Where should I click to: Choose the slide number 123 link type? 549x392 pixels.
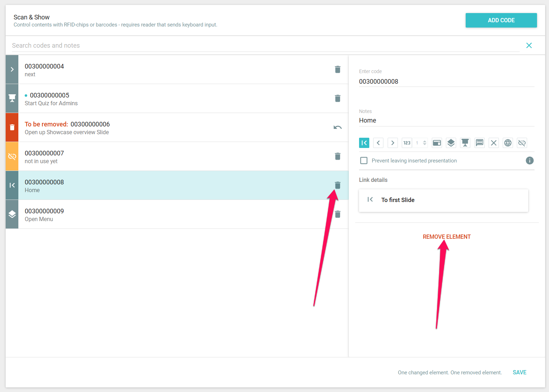[x=407, y=143]
